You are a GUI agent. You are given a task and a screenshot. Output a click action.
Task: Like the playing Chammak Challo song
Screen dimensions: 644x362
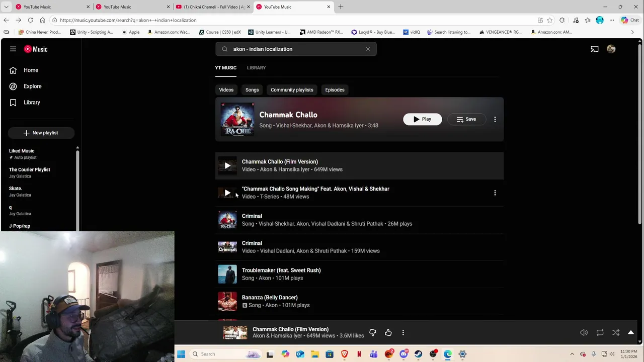[x=388, y=332]
